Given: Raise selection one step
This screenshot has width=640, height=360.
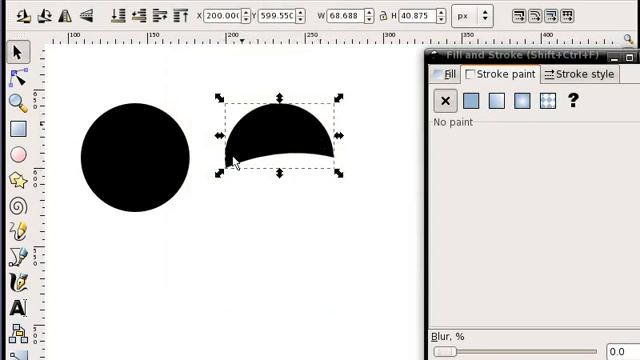Looking at the screenshot, I should point(160,16).
